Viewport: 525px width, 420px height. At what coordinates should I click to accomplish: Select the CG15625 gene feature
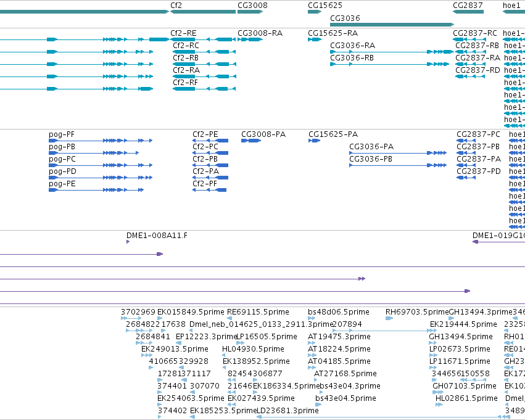315,12
